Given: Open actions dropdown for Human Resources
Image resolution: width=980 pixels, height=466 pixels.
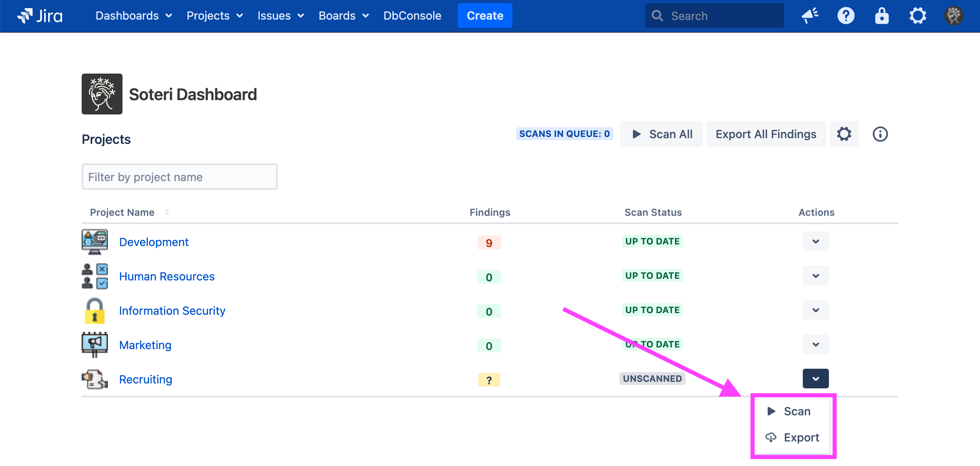Looking at the screenshot, I should (x=815, y=276).
